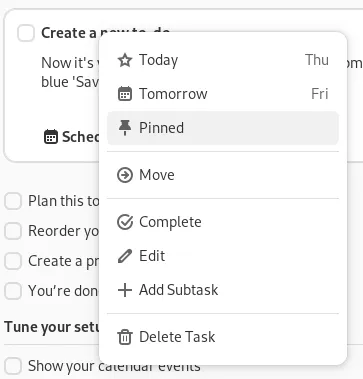Click the star icon next to Today
Screen dimensions: 363x379
click(125, 60)
